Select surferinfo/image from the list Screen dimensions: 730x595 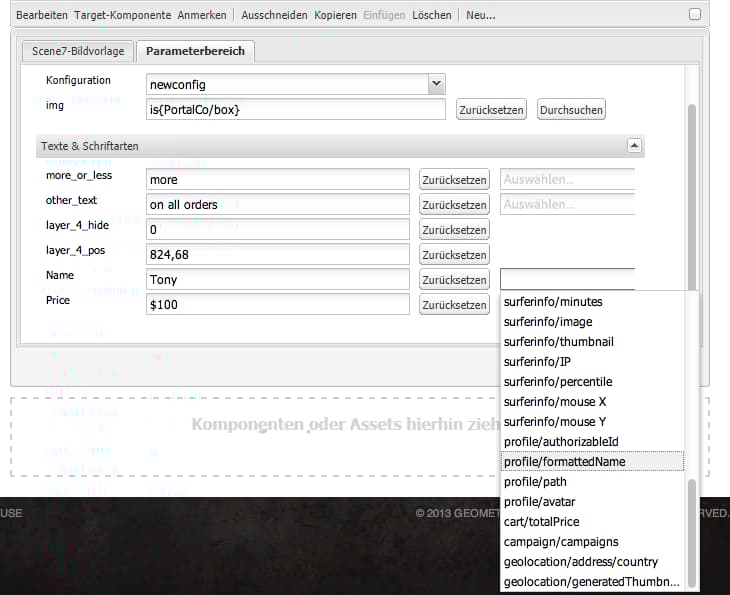[592, 322]
